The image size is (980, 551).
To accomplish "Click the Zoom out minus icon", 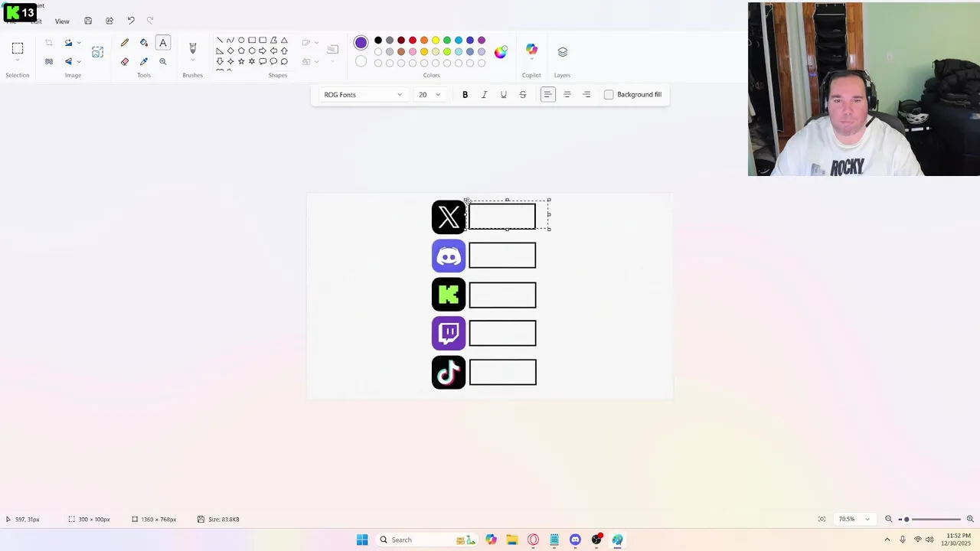I will click(x=889, y=519).
